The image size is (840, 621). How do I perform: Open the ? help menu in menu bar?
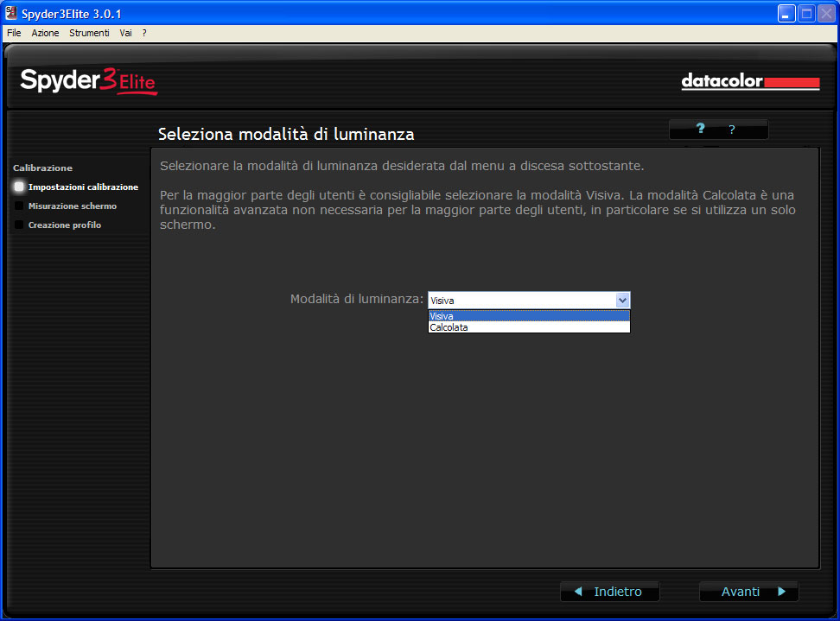144,33
